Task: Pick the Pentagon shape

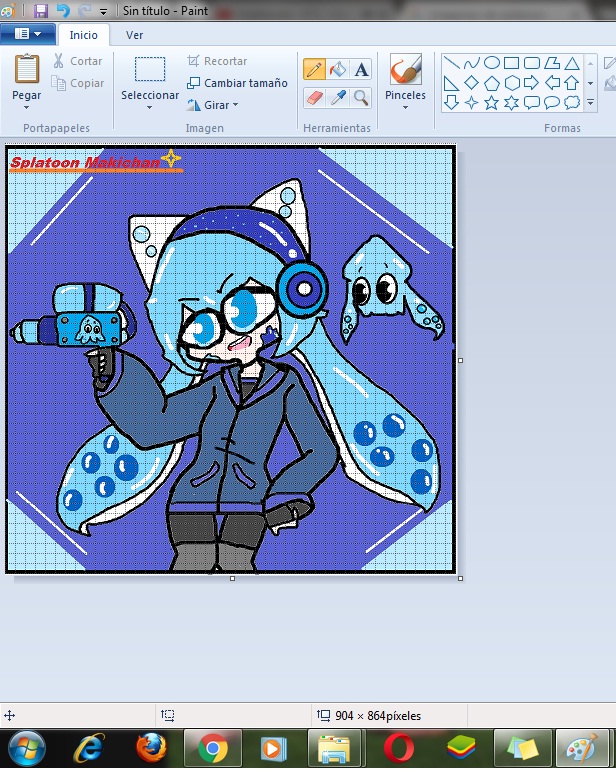Action: point(492,83)
